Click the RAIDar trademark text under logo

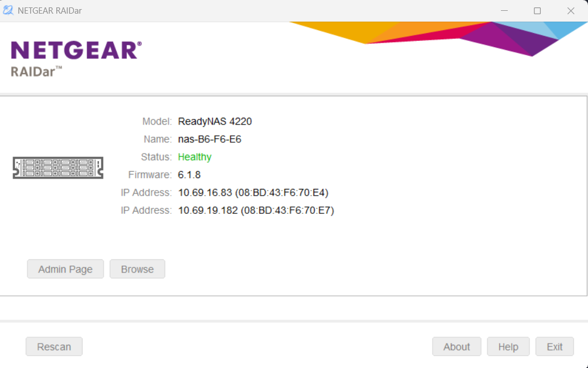[x=36, y=71]
